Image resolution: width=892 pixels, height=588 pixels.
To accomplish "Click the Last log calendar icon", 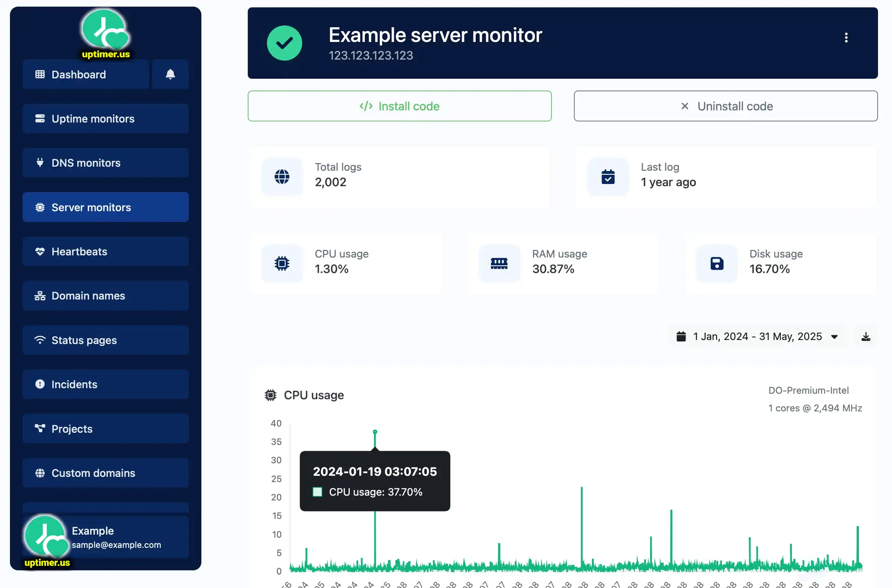I will [x=608, y=176].
